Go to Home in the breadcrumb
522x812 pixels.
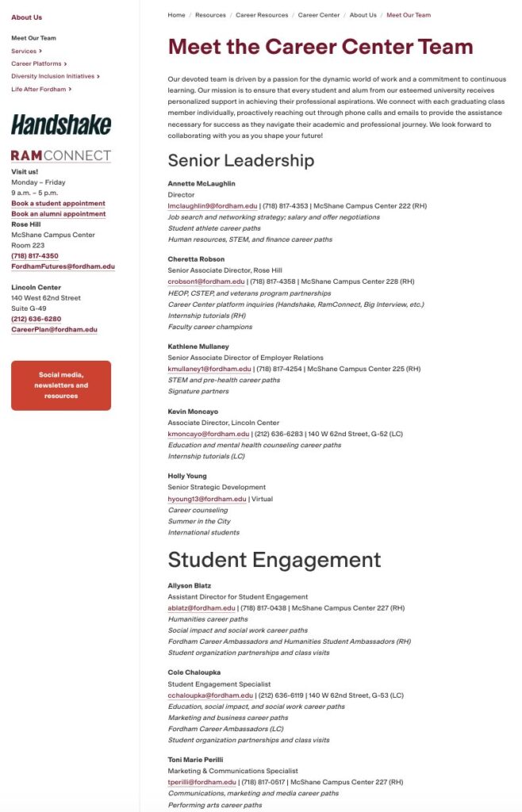176,15
